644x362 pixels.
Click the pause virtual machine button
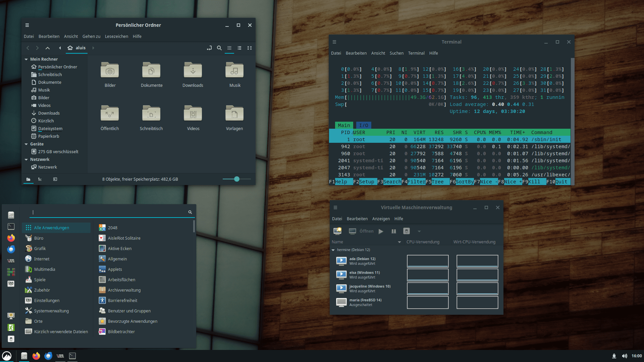coord(394,231)
